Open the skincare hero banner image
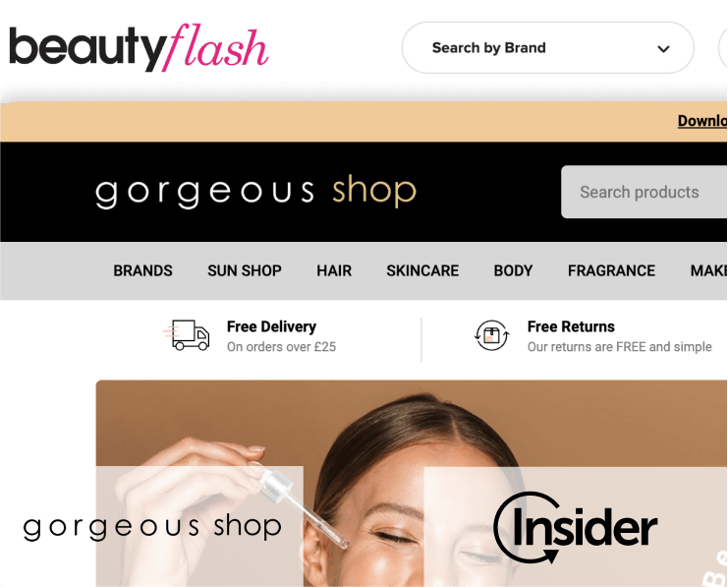728x587 pixels. click(x=412, y=484)
